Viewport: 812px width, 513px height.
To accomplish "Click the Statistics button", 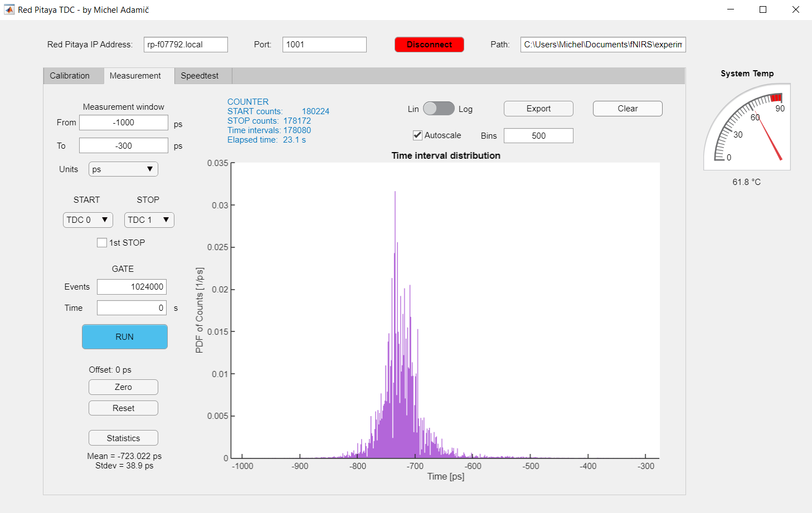I will 123,438.
